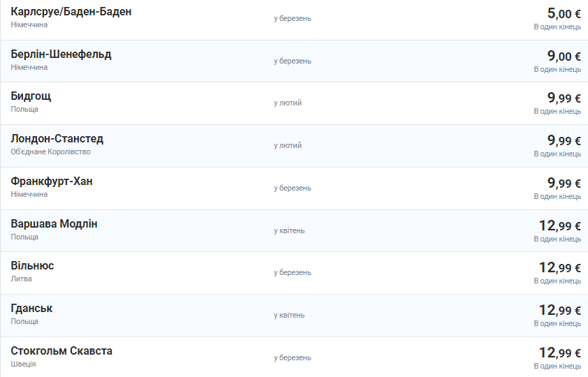Click "у лютий" in the Бидгощ row
The width and height of the screenshot is (588, 377).
288,103
